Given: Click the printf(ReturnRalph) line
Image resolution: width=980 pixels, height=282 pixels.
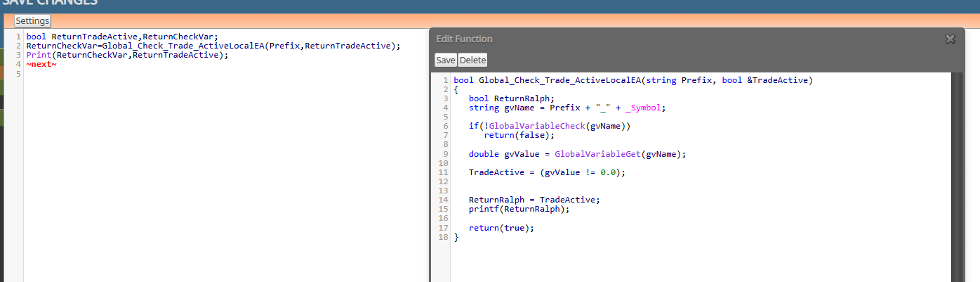Looking at the screenshot, I should coord(519,209).
